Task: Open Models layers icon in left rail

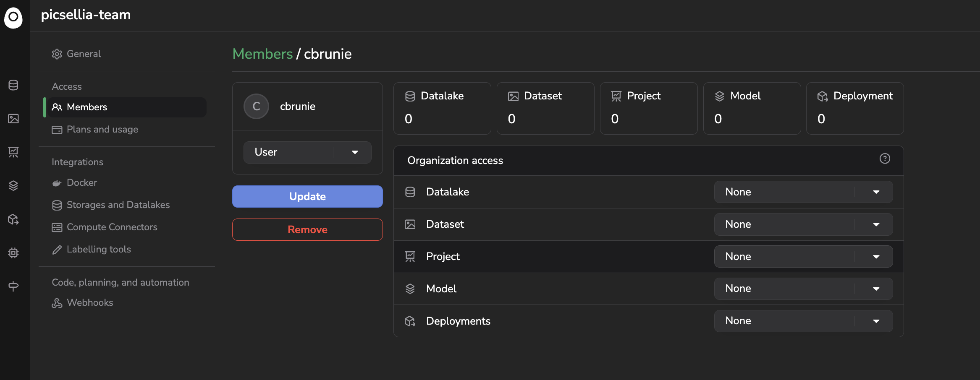Action: click(13, 185)
